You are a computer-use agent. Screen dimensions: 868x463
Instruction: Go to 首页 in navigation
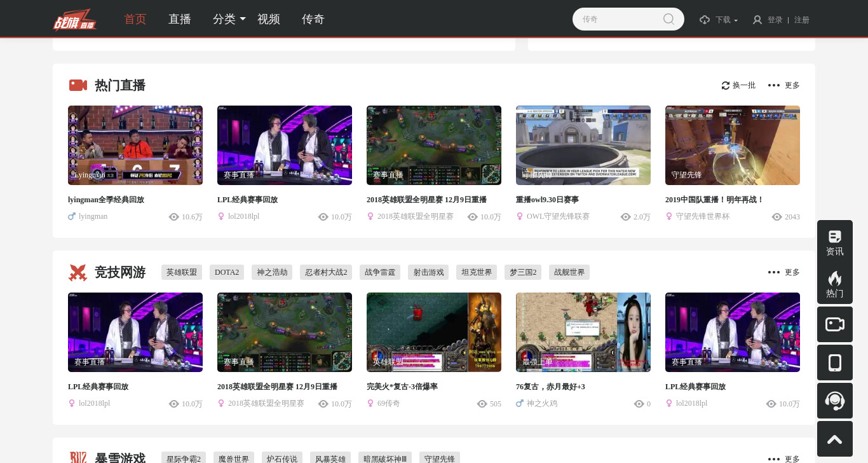[x=135, y=19]
